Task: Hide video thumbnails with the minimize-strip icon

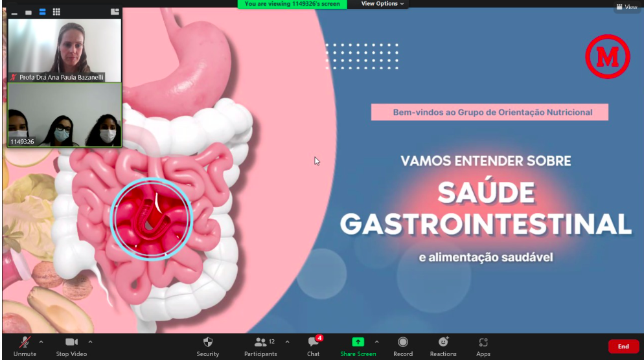Action: point(14,12)
